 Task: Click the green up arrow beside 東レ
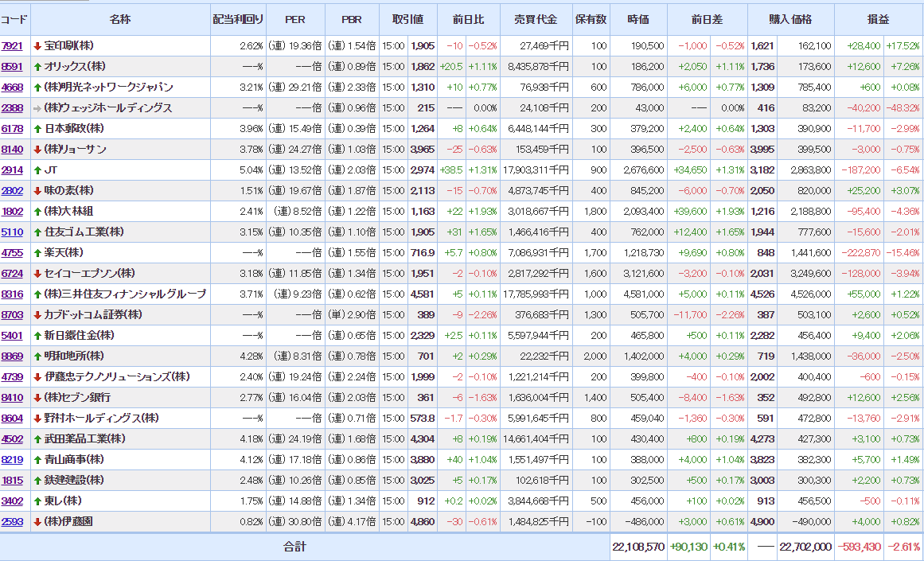[x=37, y=501]
